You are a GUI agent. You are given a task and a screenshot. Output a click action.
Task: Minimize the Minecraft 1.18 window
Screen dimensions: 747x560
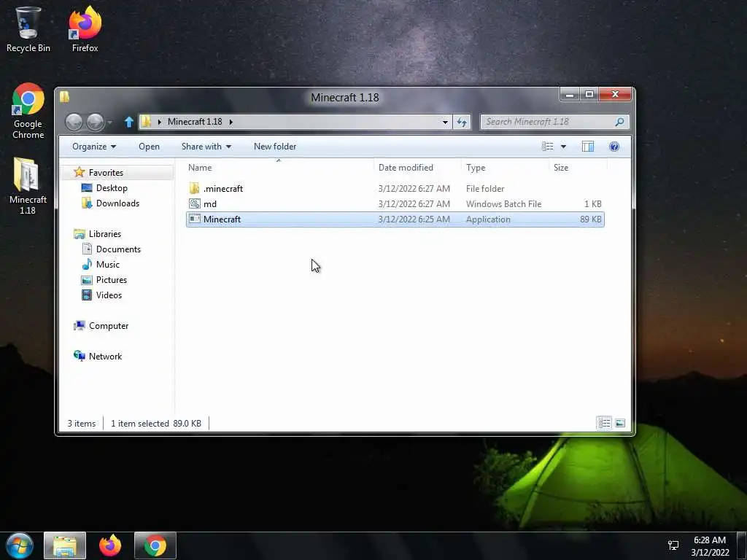570,94
